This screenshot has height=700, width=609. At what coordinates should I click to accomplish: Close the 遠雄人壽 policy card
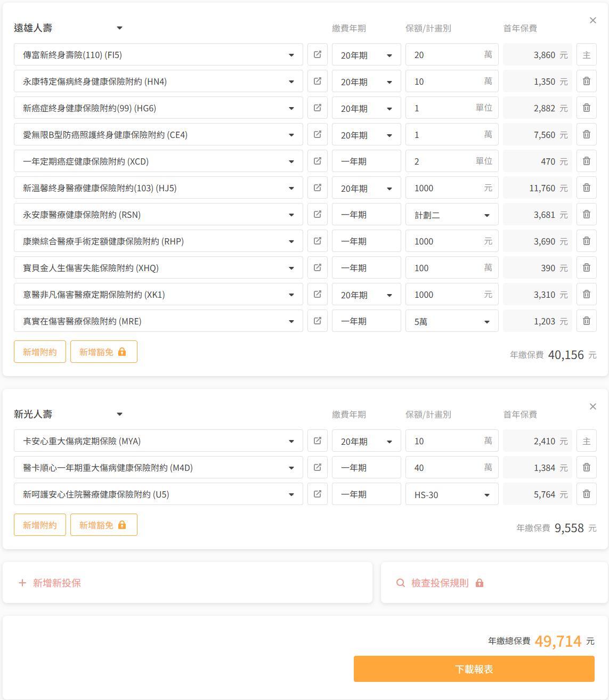(x=593, y=20)
